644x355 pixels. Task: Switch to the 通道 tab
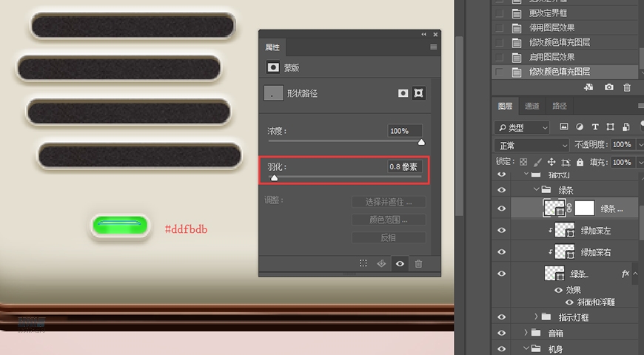531,106
